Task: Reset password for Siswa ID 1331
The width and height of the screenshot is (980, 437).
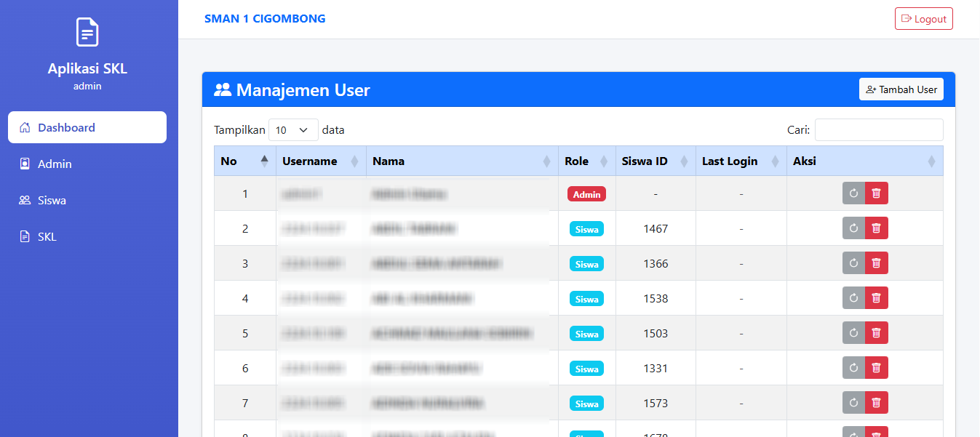Action: pyautogui.click(x=854, y=368)
